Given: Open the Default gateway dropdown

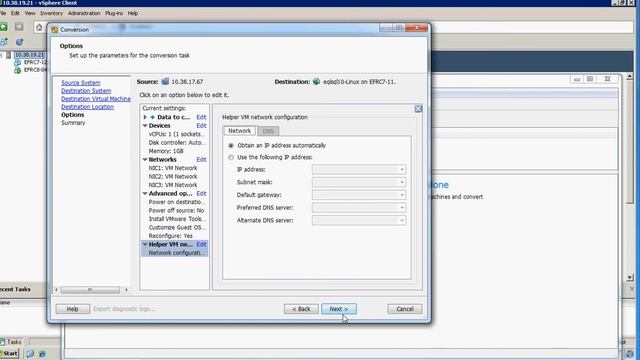Looking at the screenshot, I should 402,195.
